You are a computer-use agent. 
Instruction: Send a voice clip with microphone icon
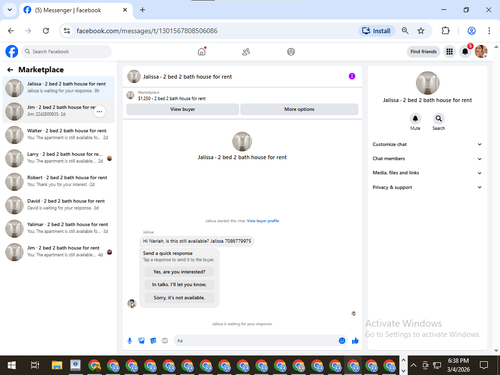130,341
